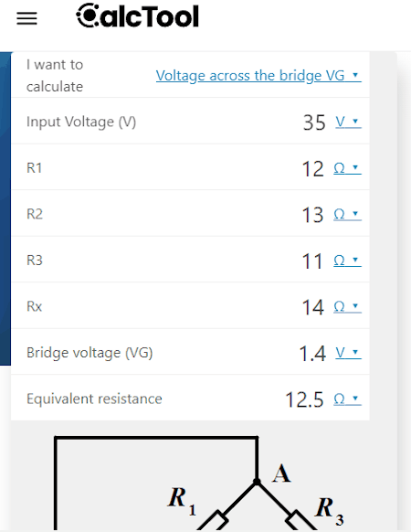Edit Rx value 14
The width and height of the screenshot is (411, 532).
312,307
